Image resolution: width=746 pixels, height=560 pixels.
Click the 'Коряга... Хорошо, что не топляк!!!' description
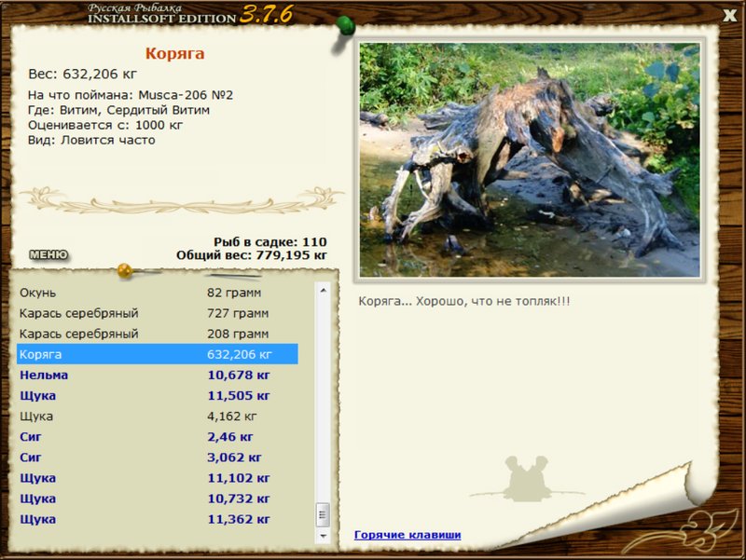(463, 301)
